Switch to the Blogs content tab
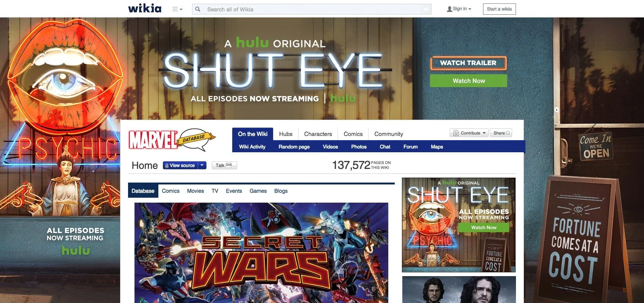644x303 pixels. [x=281, y=191]
